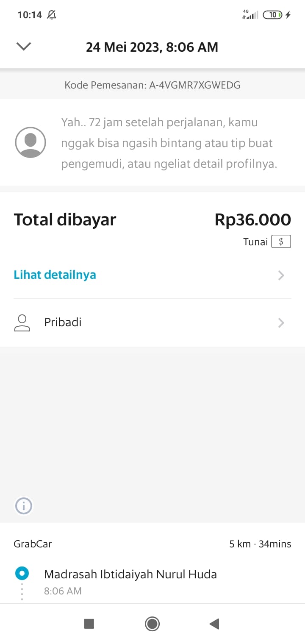Expand fare details using the Lihat detailnya arrow
The height and width of the screenshot is (644, 305).
coord(281,275)
